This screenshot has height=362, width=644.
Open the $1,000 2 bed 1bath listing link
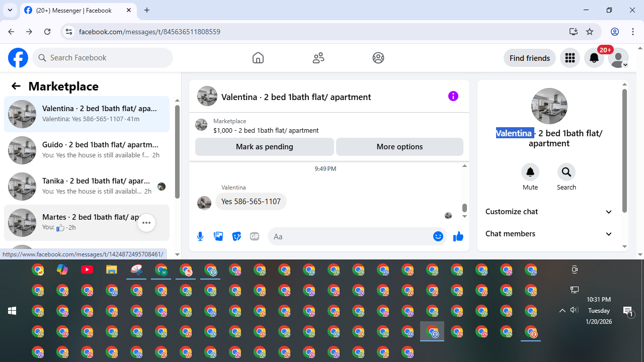[266, 130]
